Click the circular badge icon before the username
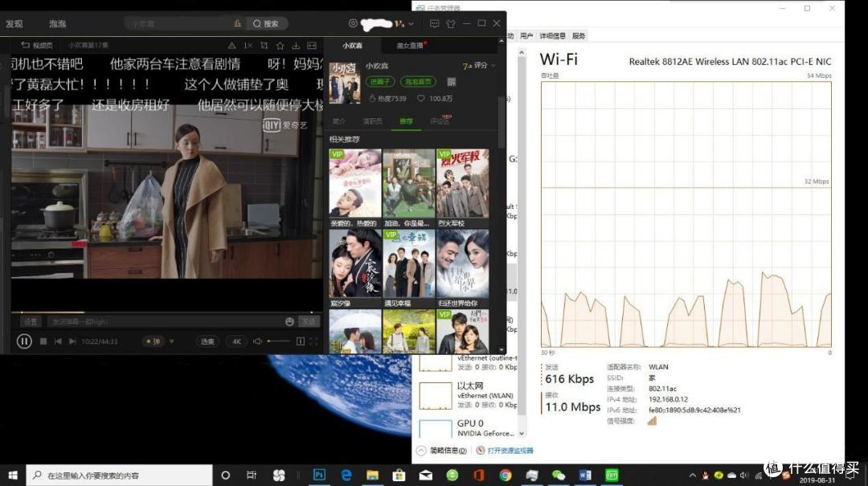Viewport: 868px width, 486px height. click(353, 23)
